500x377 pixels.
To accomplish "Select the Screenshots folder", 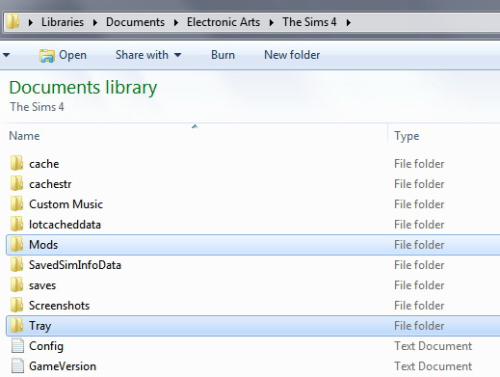I will click(x=253, y=305).
